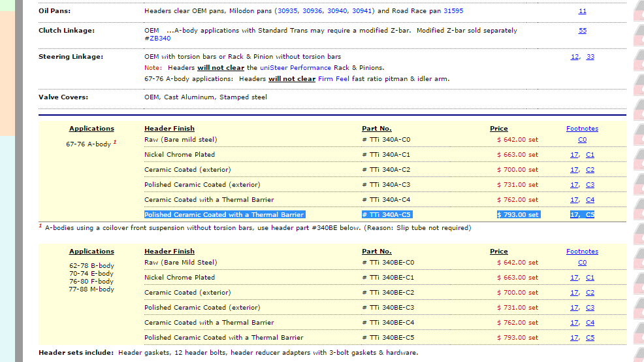Screen dimensions: 644x362
Task: Visit the Firm Feel link
Action: pyautogui.click(x=334, y=79)
